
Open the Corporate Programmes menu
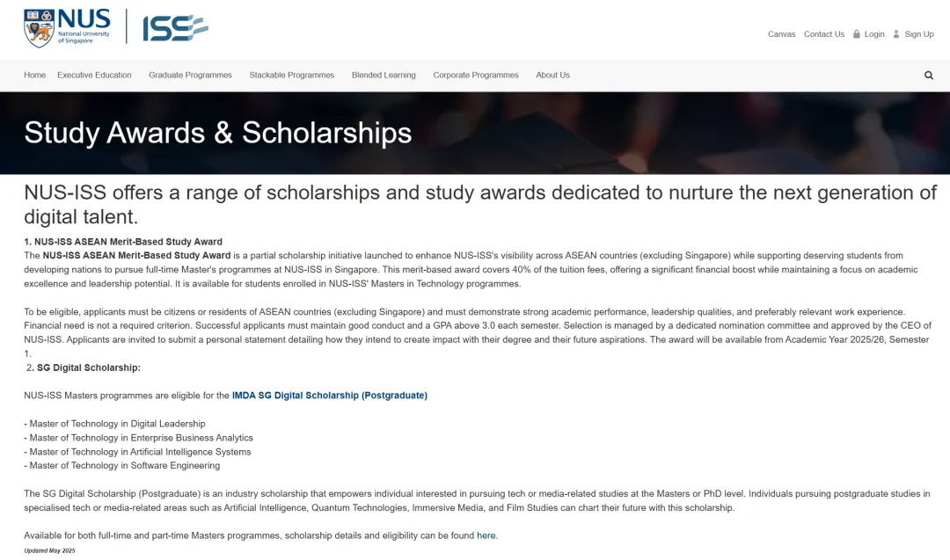tap(476, 76)
